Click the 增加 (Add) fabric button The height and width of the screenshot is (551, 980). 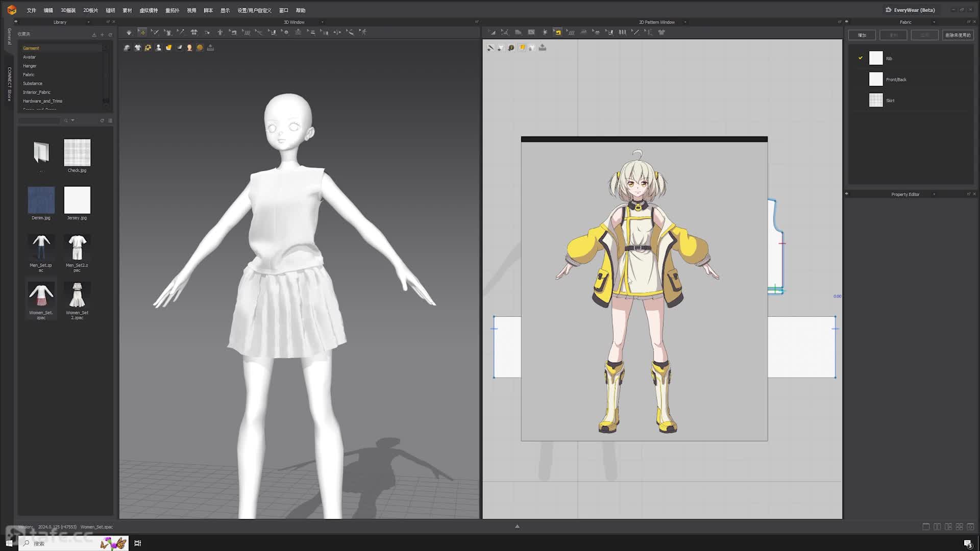[x=862, y=35]
